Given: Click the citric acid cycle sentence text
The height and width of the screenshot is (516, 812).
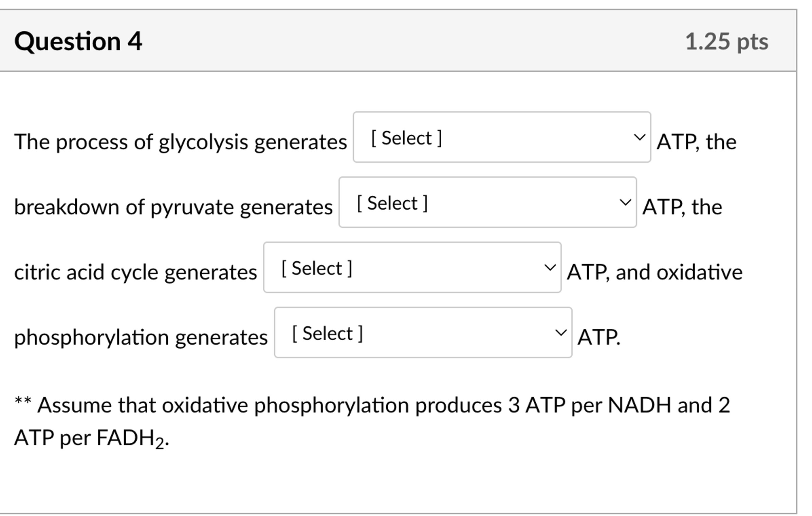Looking at the screenshot, I should (x=136, y=271).
